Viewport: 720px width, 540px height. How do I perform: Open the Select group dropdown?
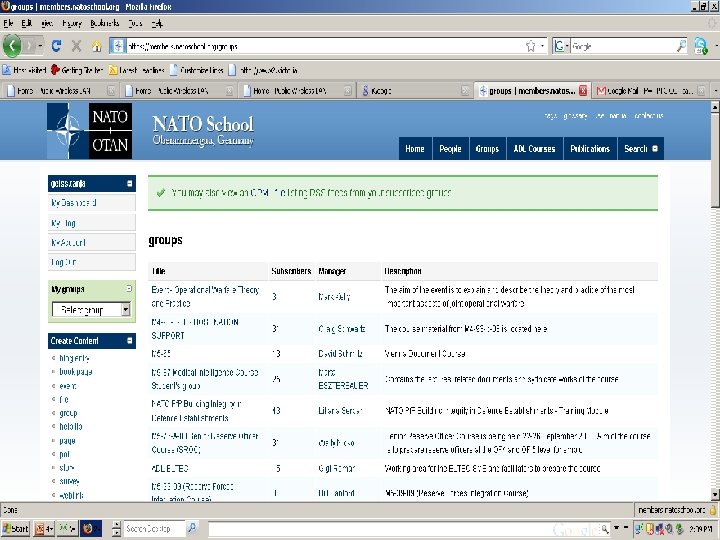click(x=91, y=309)
